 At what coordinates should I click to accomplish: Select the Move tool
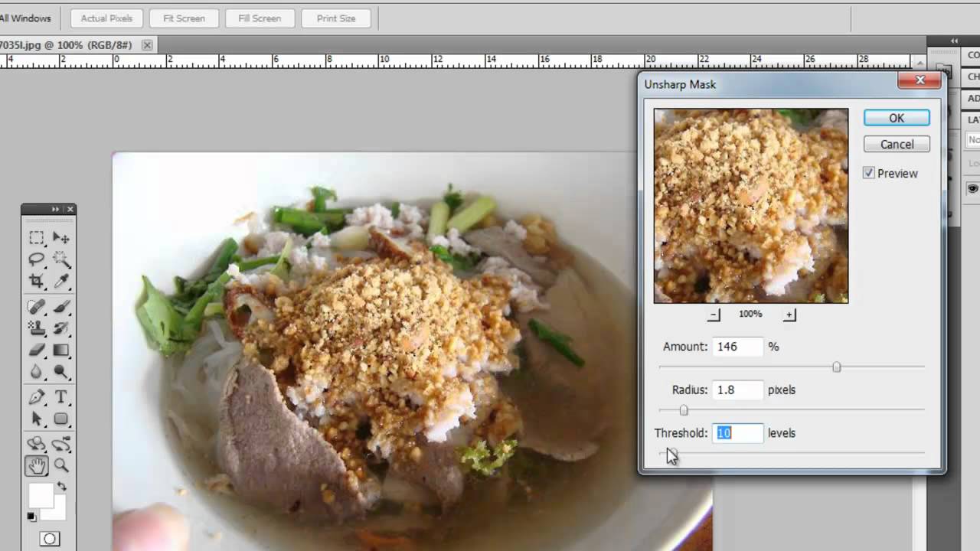point(61,238)
